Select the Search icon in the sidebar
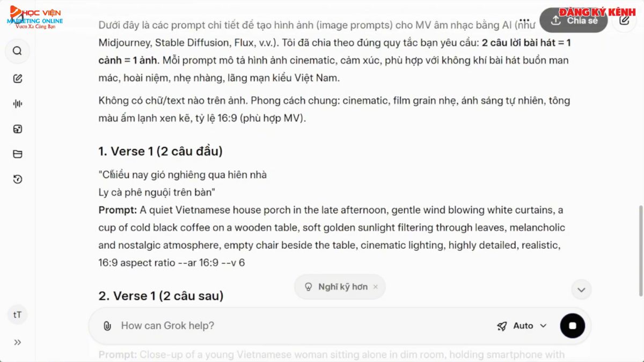The height and width of the screenshot is (362, 644). point(17,51)
